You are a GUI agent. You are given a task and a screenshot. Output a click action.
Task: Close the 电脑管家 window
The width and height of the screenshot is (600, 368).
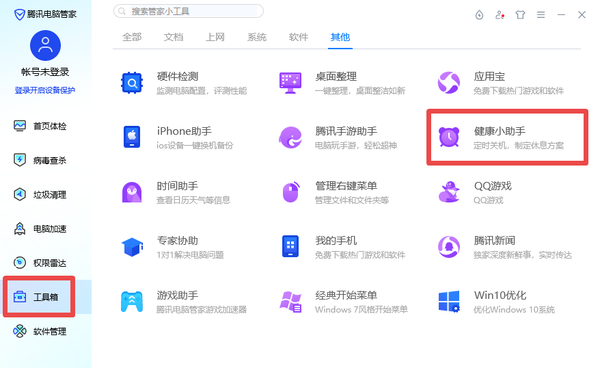[x=582, y=15]
